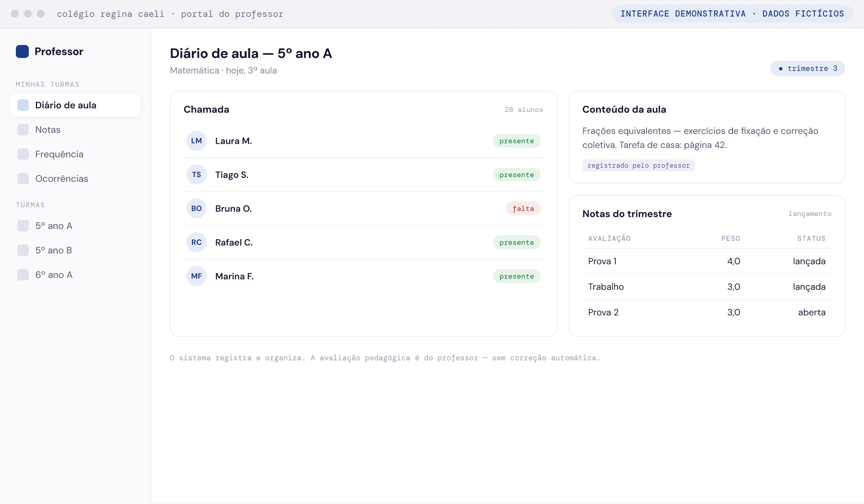Open Diário de aula in the sidebar

[75, 105]
